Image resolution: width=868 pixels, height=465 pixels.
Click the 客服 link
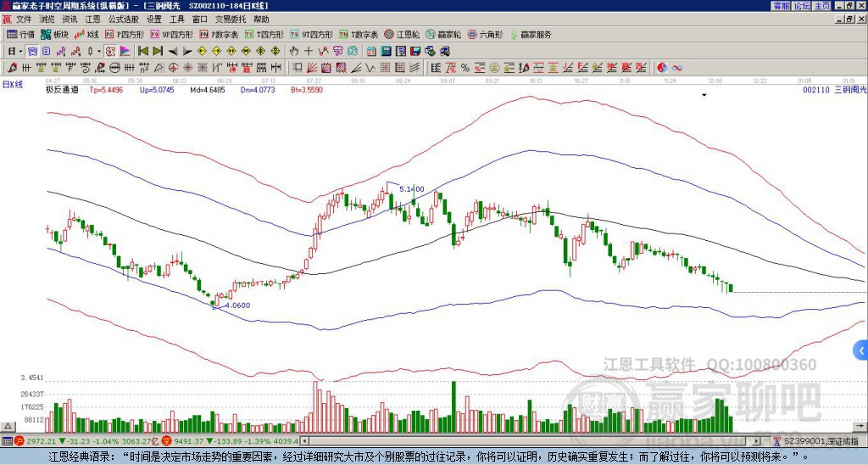(x=781, y=6)
